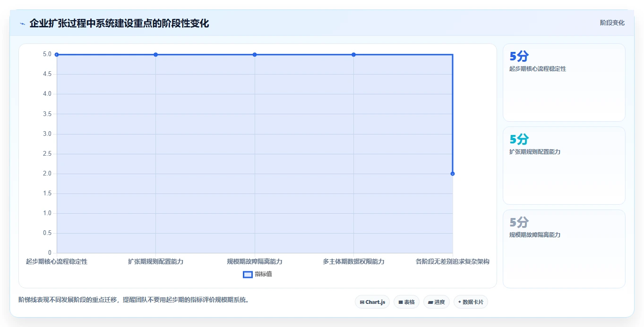Image resolution: width=644 pixels, height=327 pixels.
Task: Click the footnote text about 阶梯线
Action: (134, 300)
